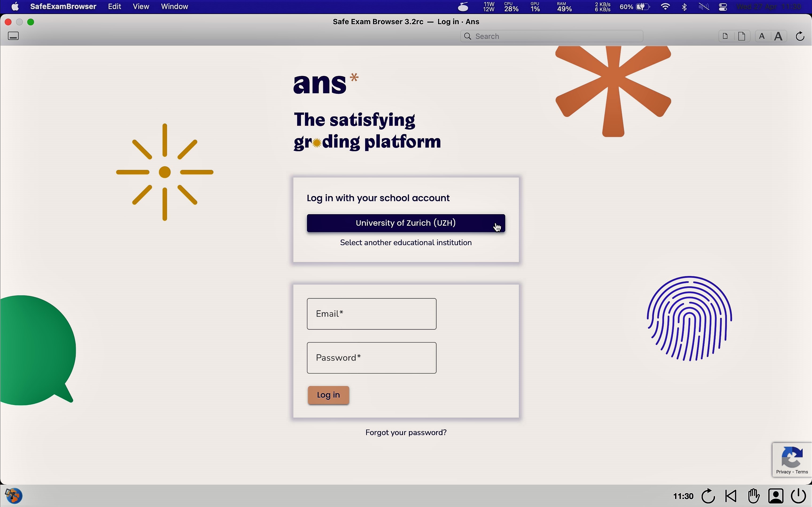Log in with University of Zurich (UZH)

point(405,223)
